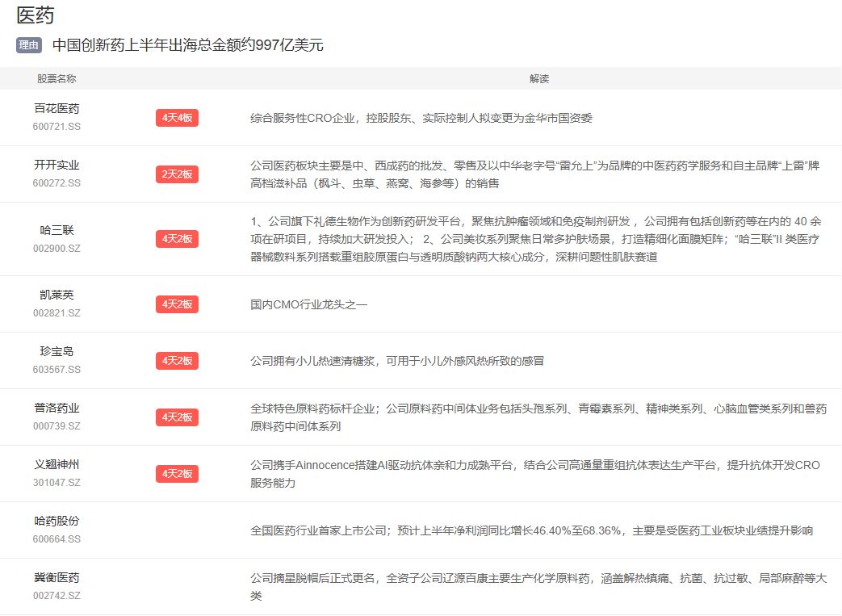842x616 pixels.
Task: Open stock 百花医药
Action: (x=57, y=108)
